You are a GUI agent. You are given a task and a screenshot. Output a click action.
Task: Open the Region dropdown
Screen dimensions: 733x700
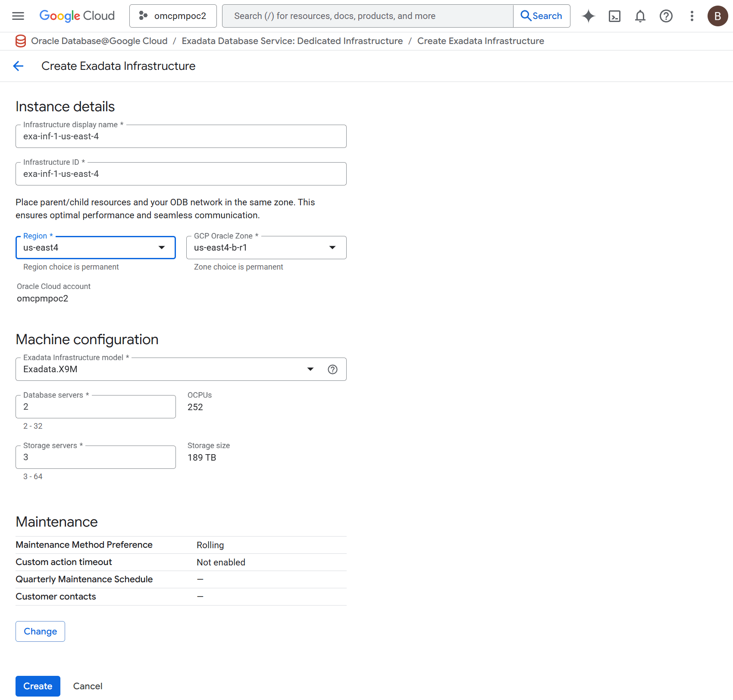161,248
